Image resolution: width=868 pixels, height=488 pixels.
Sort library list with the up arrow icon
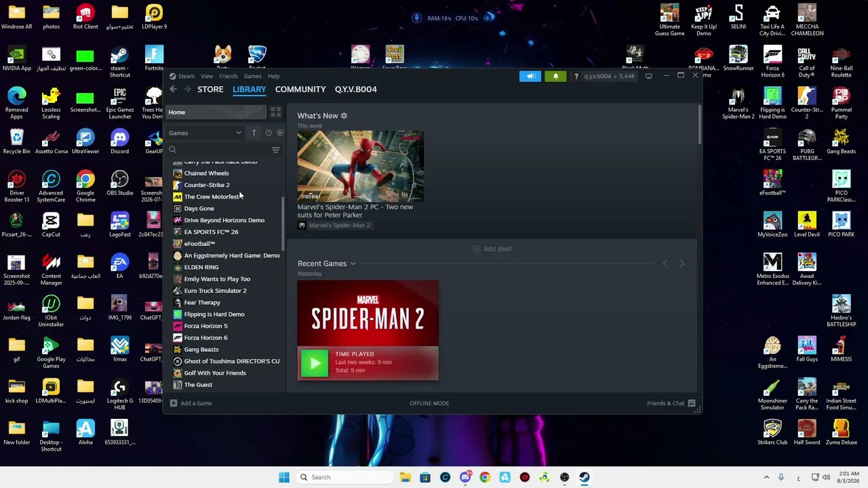254,133
